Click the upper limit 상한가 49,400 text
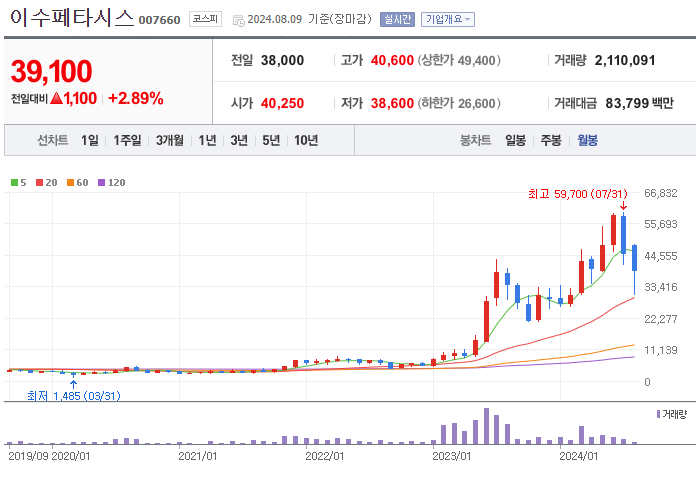Screen dimensions: 696x477 459,60
